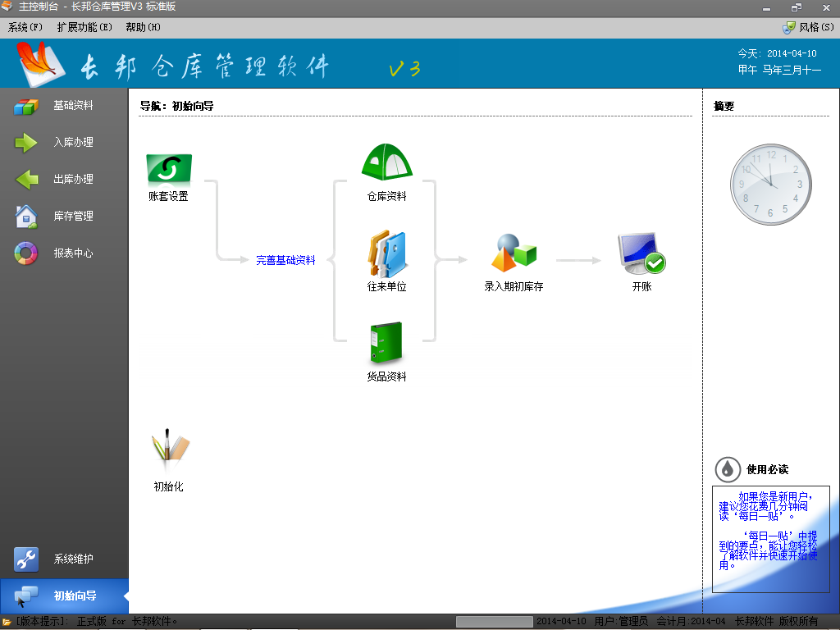Open the 帮助(H) menu
This screenshot has height=630, width=840.
coord(143,27)
